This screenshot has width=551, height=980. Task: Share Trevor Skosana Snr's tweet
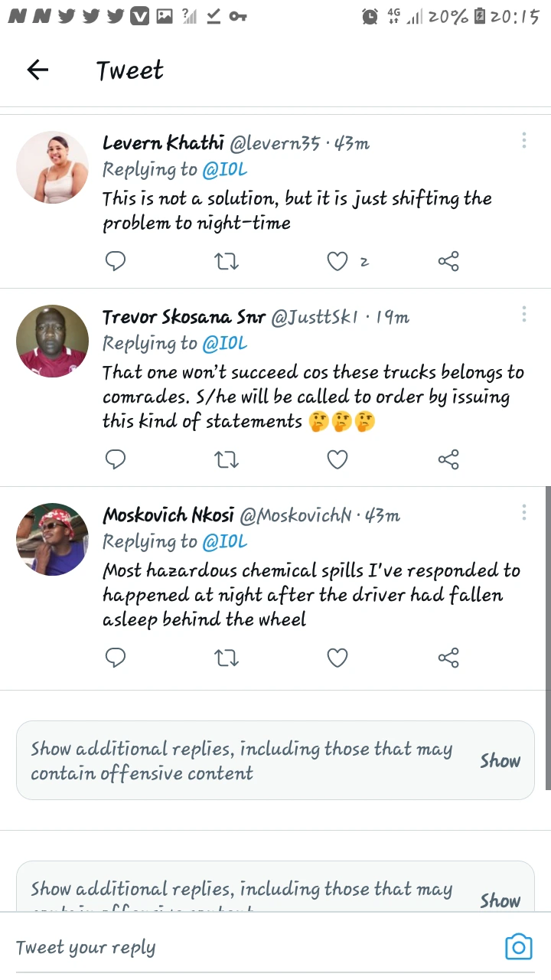[448, 459]
